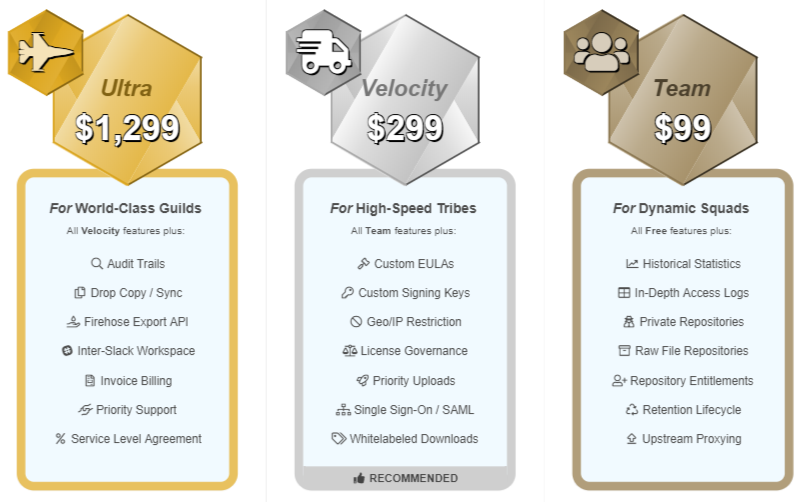Click the chart icon beside Historical Statistics
The width and height of the screenshot is (810, 502).
point(632,264)
